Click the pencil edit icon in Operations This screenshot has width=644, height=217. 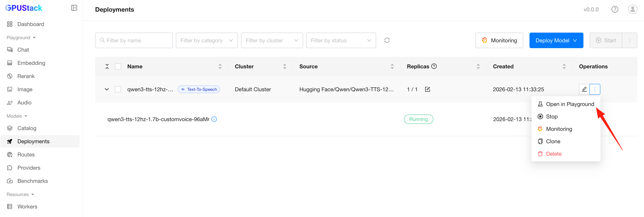point(584,89)
